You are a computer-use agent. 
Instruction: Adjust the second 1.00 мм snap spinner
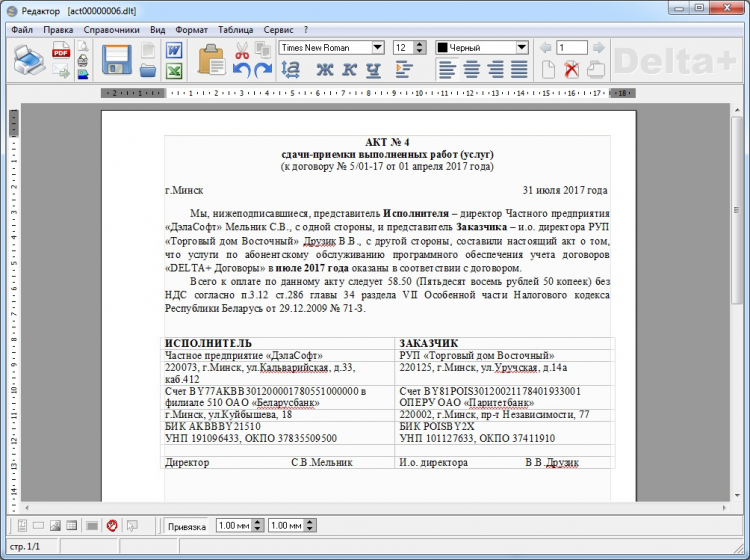[x=310, y=526]
